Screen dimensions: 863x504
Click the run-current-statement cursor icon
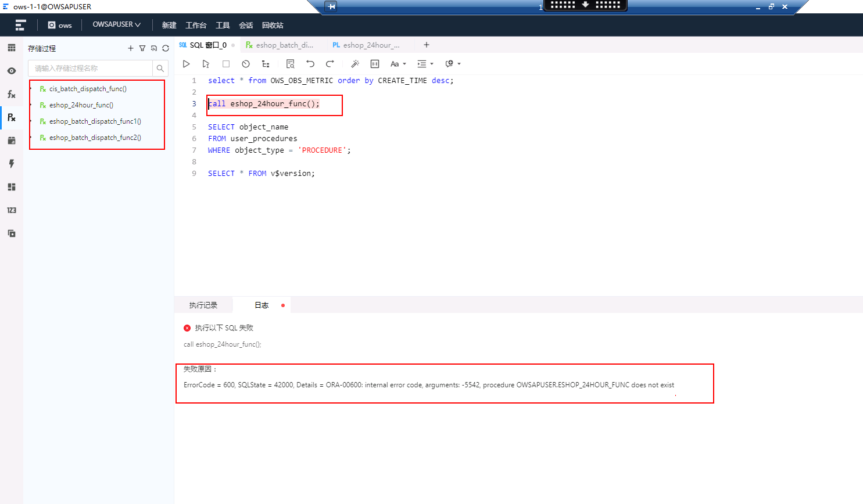tap(206, 64)
